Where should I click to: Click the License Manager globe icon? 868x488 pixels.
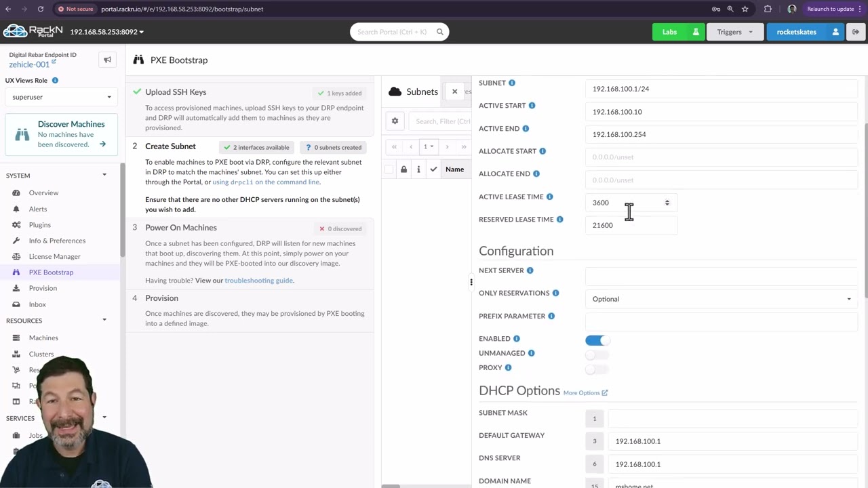(16, 256)
